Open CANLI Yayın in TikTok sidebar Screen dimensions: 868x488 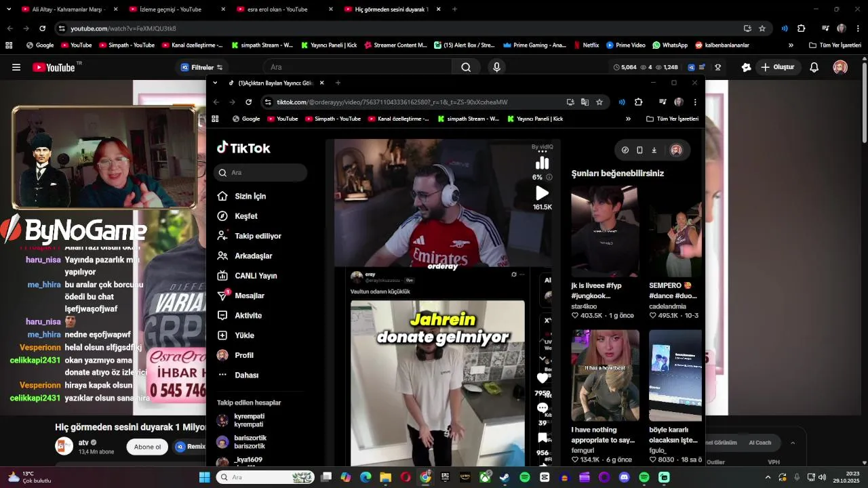coord(247,276)
